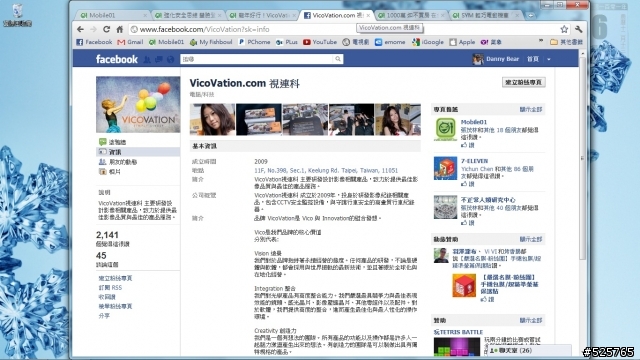The width and height of the screenshot is (640, 360).
Task: Click the Facebook search input box
Action: 257,59
